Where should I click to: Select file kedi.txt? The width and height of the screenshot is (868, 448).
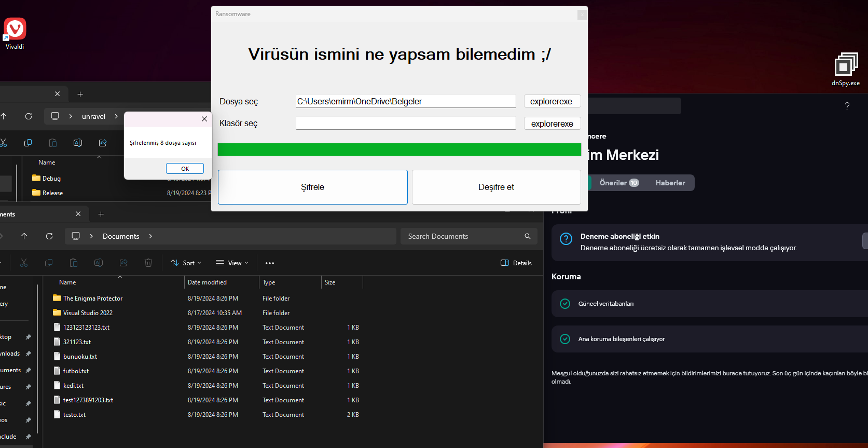click(x=73, y=386)
